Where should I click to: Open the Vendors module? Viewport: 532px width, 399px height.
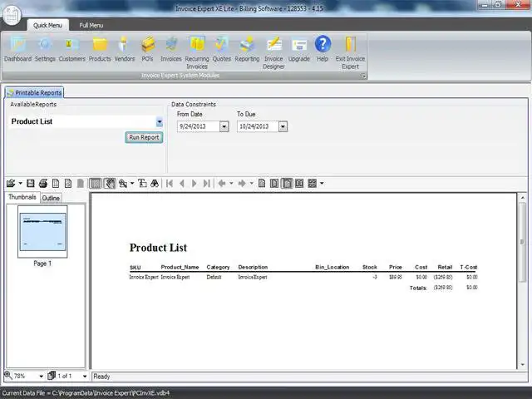(125, 50)
